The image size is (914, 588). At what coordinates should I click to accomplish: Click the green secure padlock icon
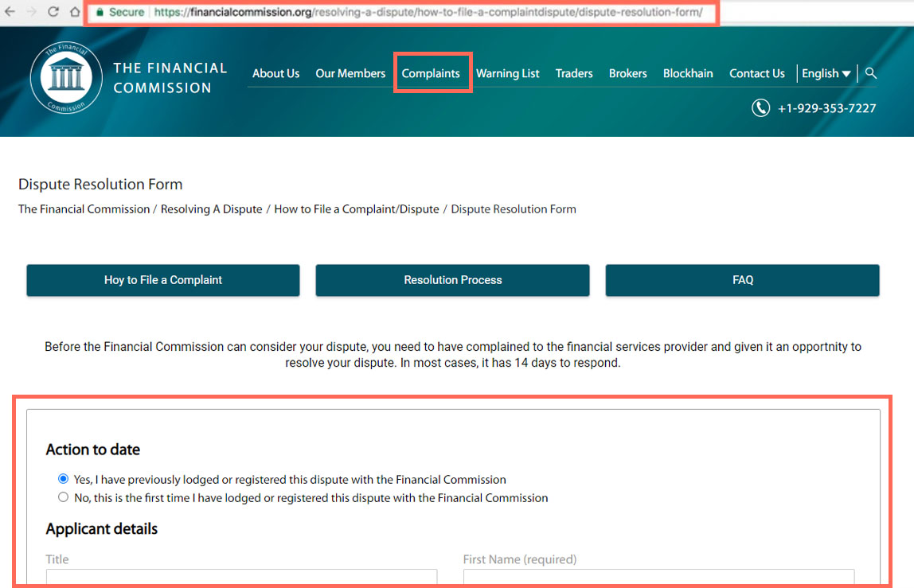click(x=100, y=13)
